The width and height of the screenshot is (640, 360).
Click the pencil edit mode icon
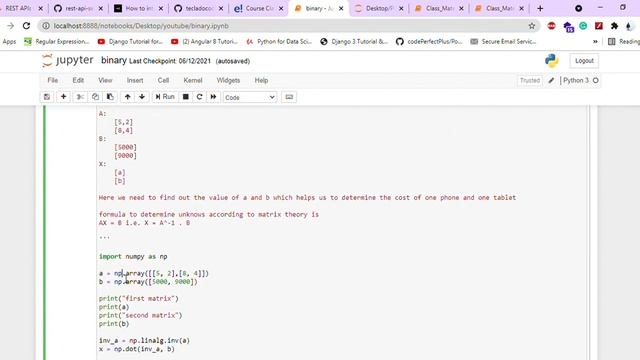pos(551,80)
